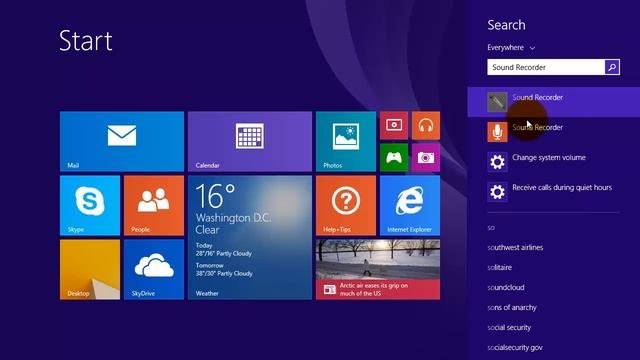Open the Sound Recorder result with the orange microphone
Image resolution: width=640 pixels, height=360 pixels.
[x=553, y=131]
